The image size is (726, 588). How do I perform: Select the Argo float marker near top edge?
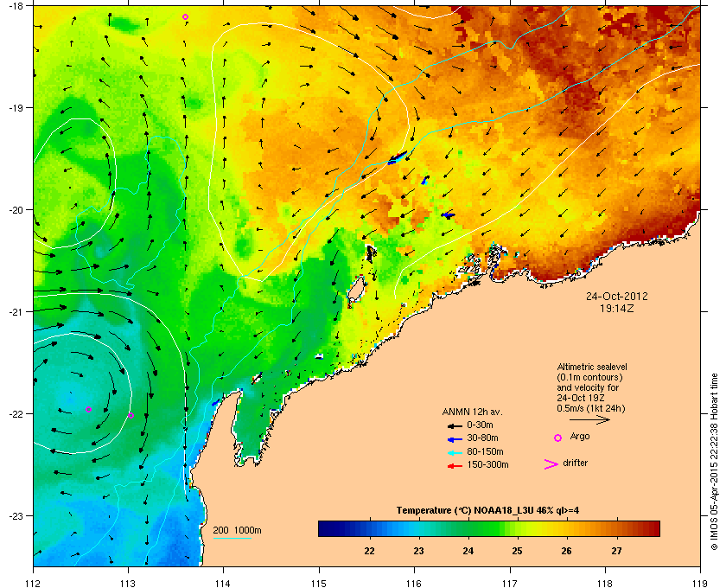(x=185, y=17)
